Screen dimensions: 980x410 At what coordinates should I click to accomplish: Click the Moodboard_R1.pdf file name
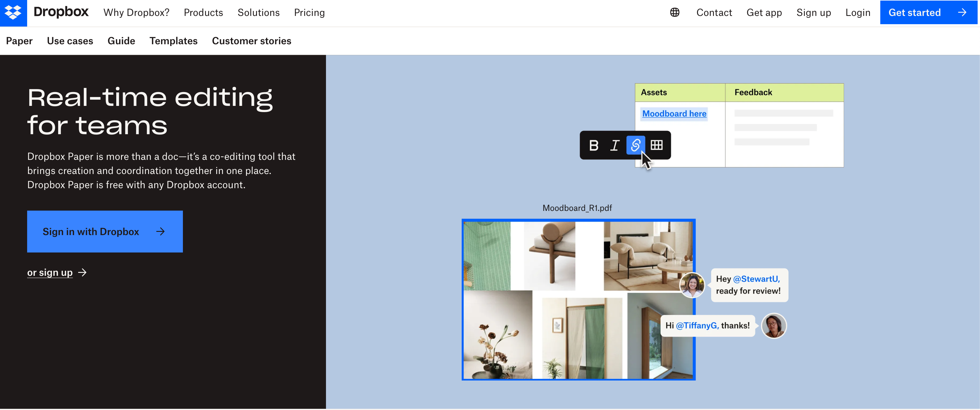[577, 208]
